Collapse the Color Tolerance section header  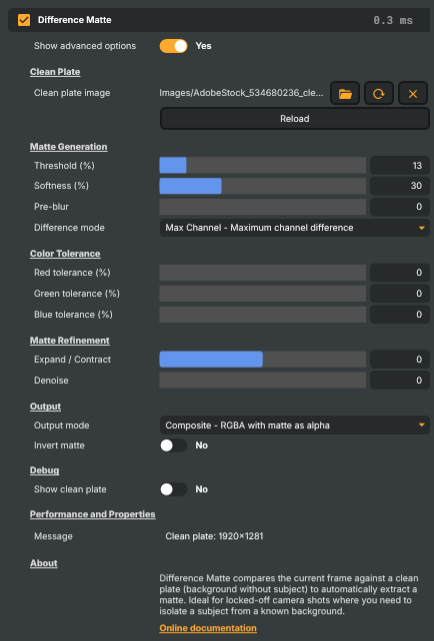(x=65, y=253)
